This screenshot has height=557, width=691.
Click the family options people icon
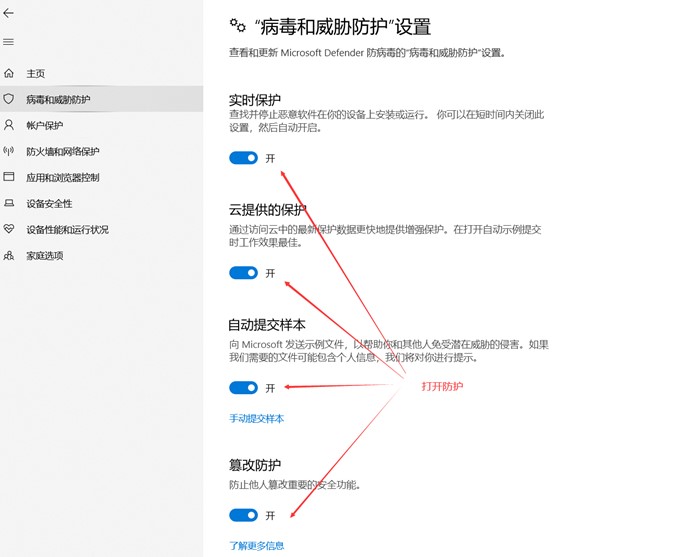pos(9,256)
